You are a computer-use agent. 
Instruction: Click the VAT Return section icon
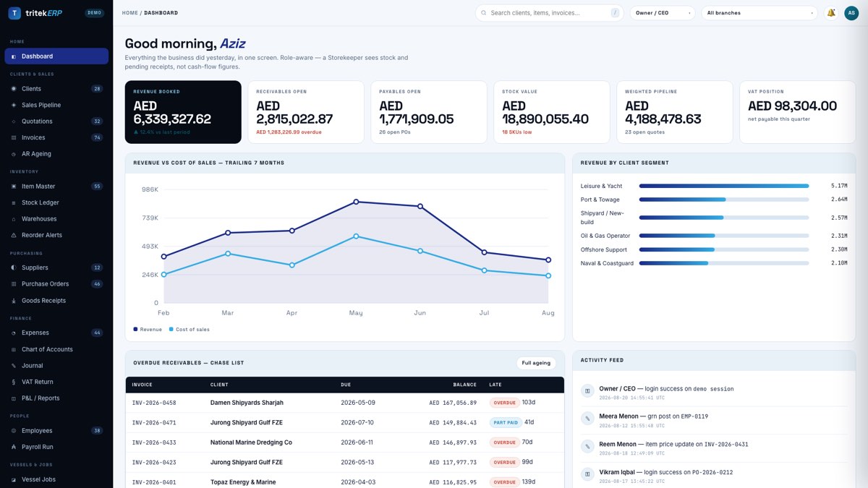point(14,382)
